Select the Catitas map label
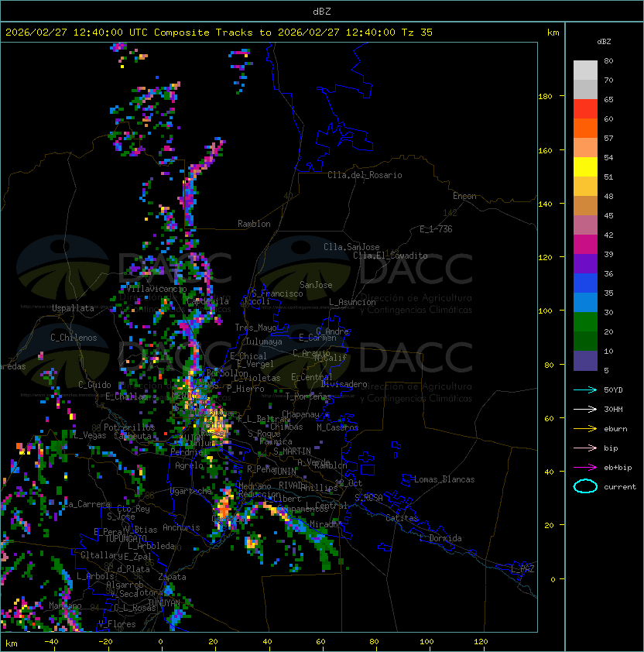 click(x=402, y=518)
